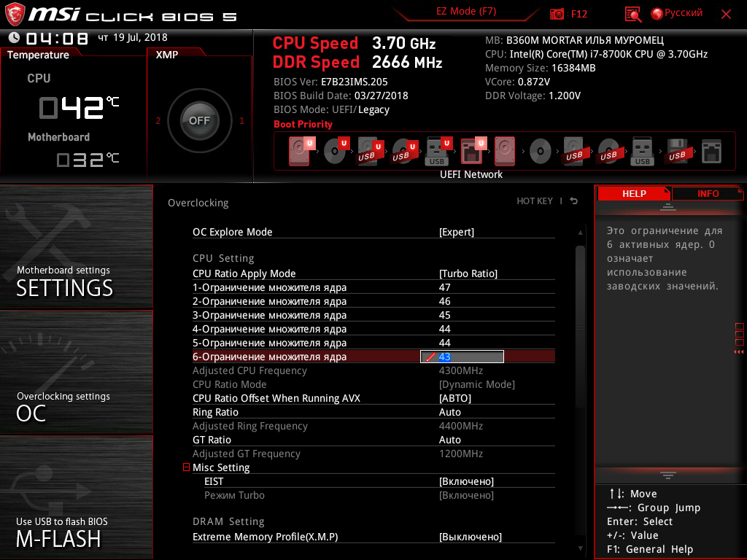
Task: Change Extreme Memory Profile [Выключено] setting
Action: point(471,537)
